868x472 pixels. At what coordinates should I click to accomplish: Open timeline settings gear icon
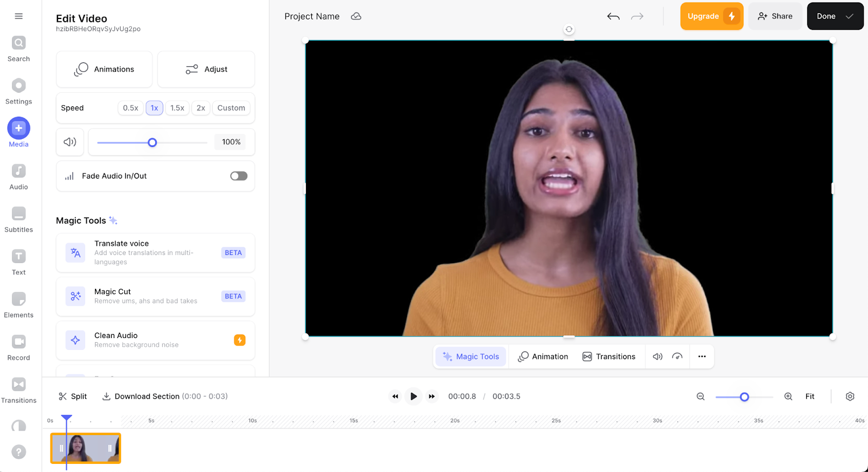(850, 397)
